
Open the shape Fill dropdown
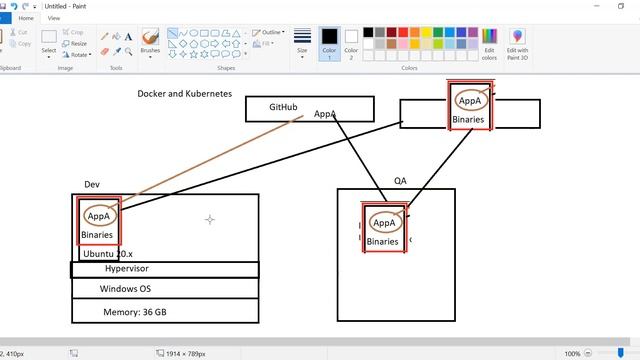point(264,43)
